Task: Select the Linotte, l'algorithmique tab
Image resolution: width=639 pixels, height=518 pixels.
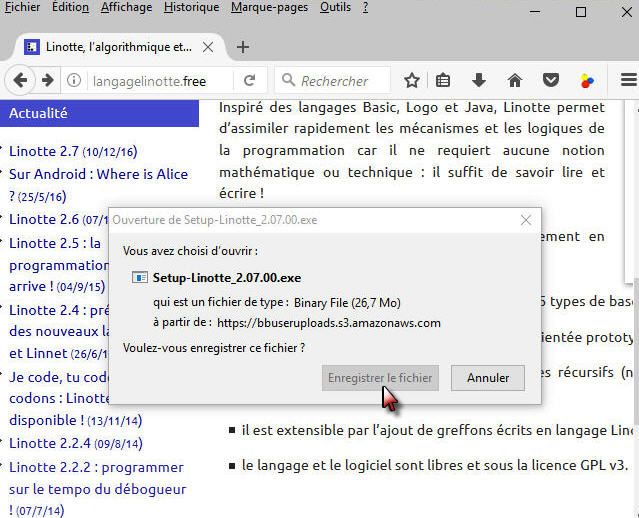Action: pos(118,47)
